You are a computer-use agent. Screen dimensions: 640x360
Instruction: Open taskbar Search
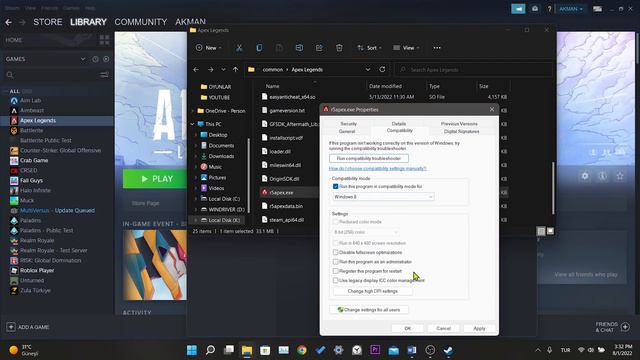pos(210,350)
